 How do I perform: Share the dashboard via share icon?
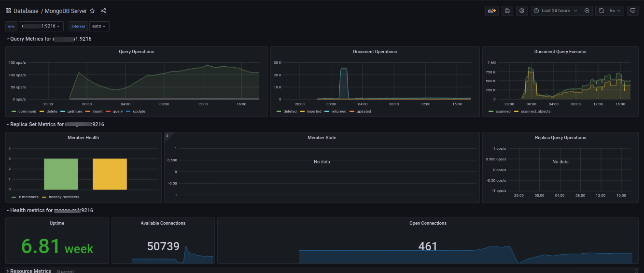tap(103, 11)
